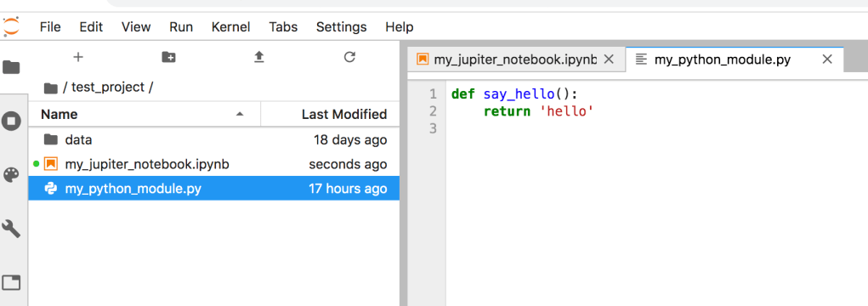Screen dimensions: 868x306
Task: Toggle the Name sort direction arrow
Action: (240, 114)
